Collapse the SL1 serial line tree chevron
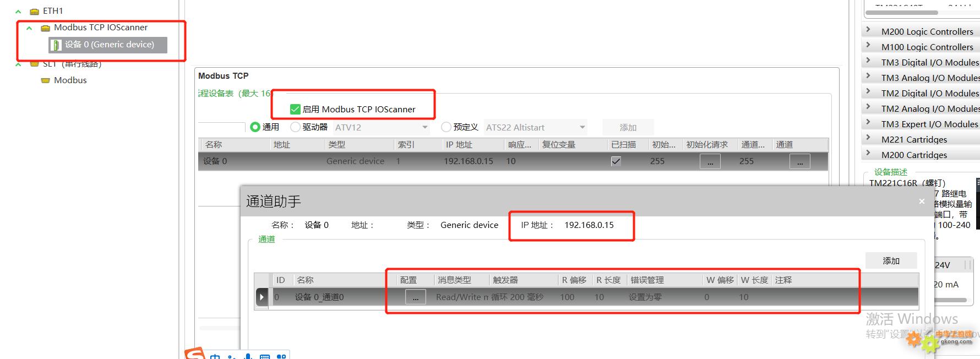This screenshot has height=359, width=980. (18, 64)
